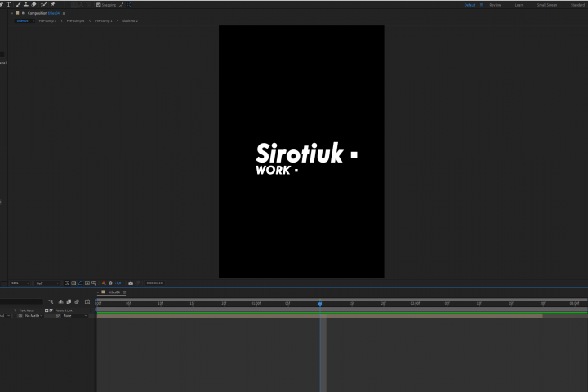Viewport: 588px width, 392px height.
Task: Click the titles04 breadcrumb in flowchart bar
Action: pos(23,21)
